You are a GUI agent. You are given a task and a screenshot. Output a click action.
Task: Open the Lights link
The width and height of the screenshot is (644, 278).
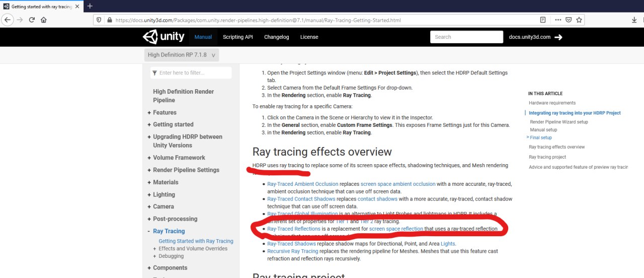448,244
